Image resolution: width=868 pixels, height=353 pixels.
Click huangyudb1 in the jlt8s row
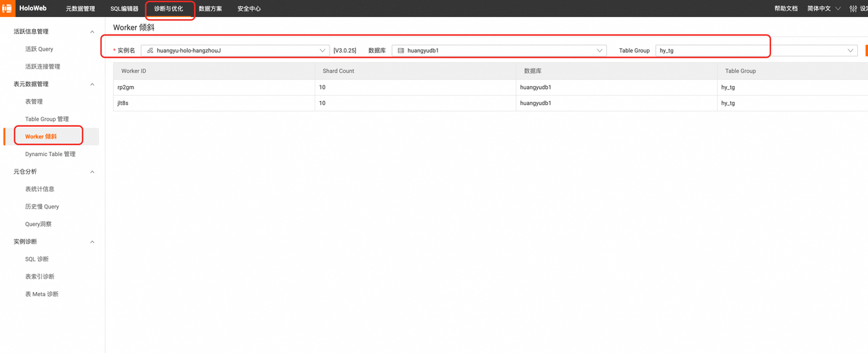click(536, 103)
